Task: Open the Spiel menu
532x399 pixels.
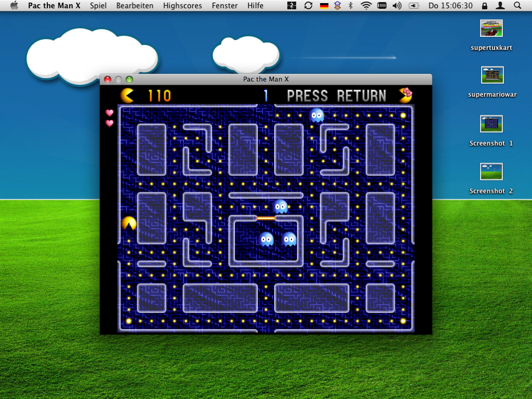Action: 98,6
